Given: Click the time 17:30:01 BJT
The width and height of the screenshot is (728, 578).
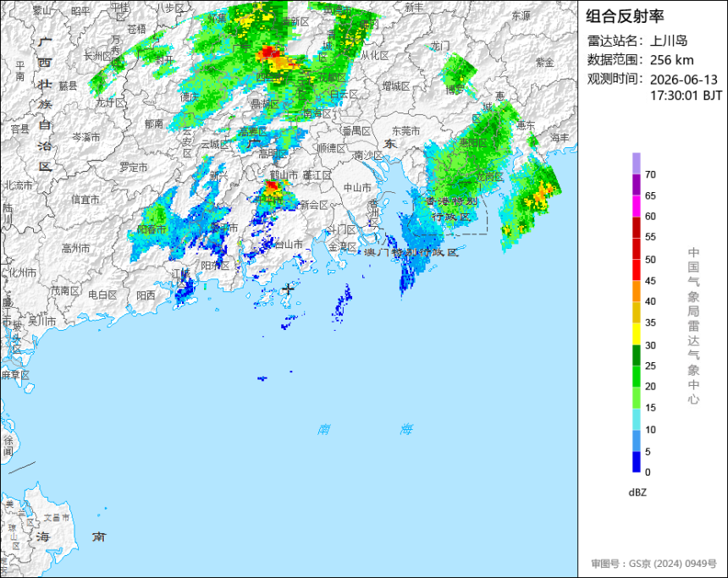Looking at the screenshot, I should pyautogui.click(x=686, y=96).
